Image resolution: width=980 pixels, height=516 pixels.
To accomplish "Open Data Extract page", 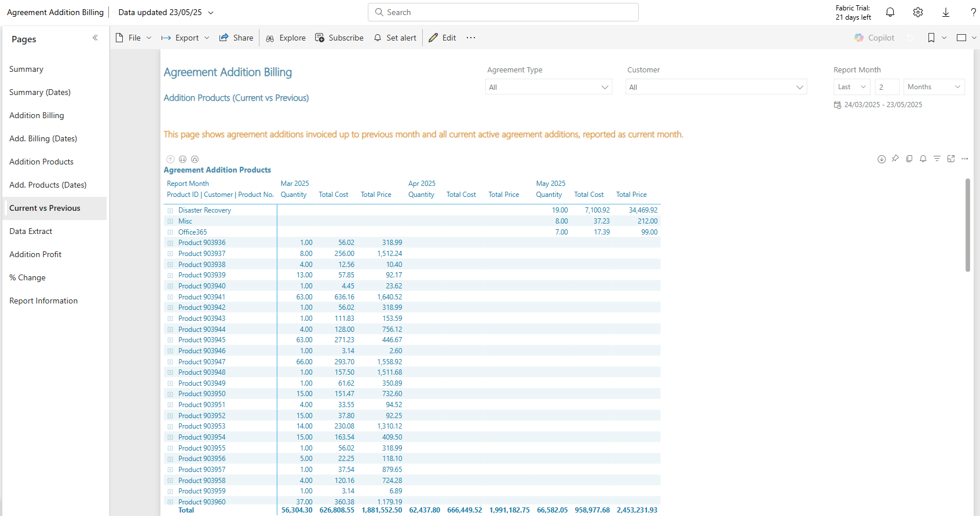I will [54, 231].
